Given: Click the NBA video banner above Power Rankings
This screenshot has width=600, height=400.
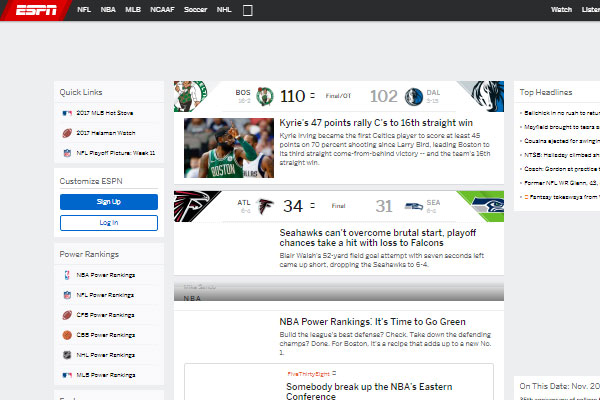Looking at the screenshot, I should click(339, 292).
